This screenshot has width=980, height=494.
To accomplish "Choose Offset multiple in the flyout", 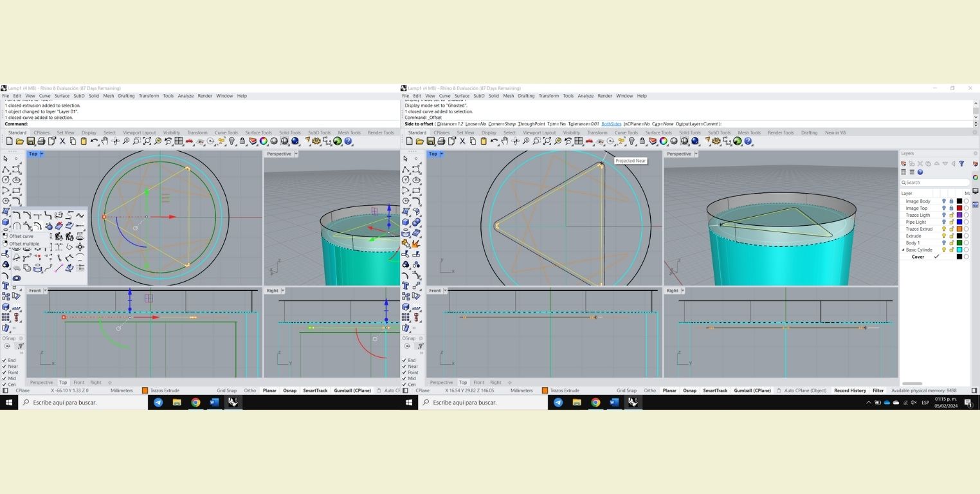I will 24,244.
